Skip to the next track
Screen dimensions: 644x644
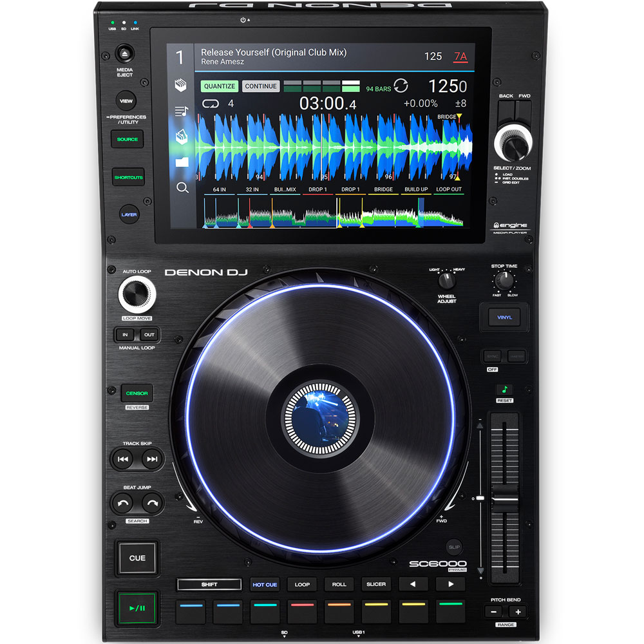(152, 459)
